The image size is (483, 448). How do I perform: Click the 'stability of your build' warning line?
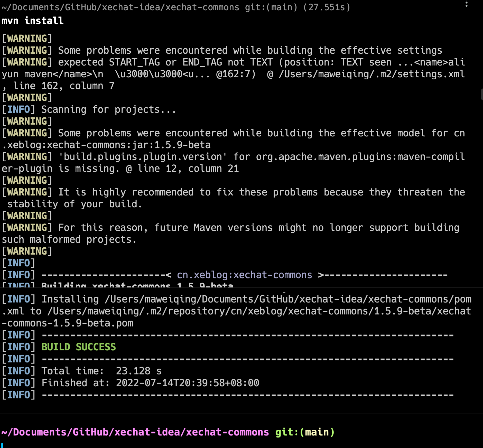click(x=75, y=204)
